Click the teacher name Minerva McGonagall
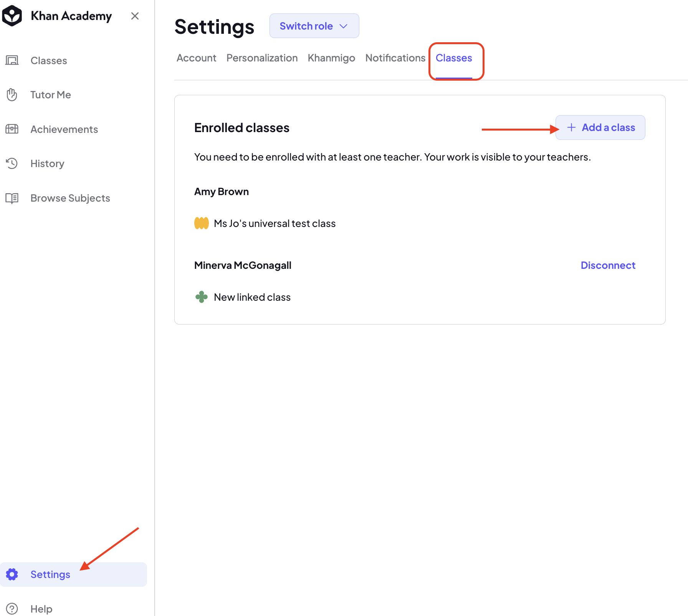Viewport: 688px width, 616px height. (x=243, y=265)
